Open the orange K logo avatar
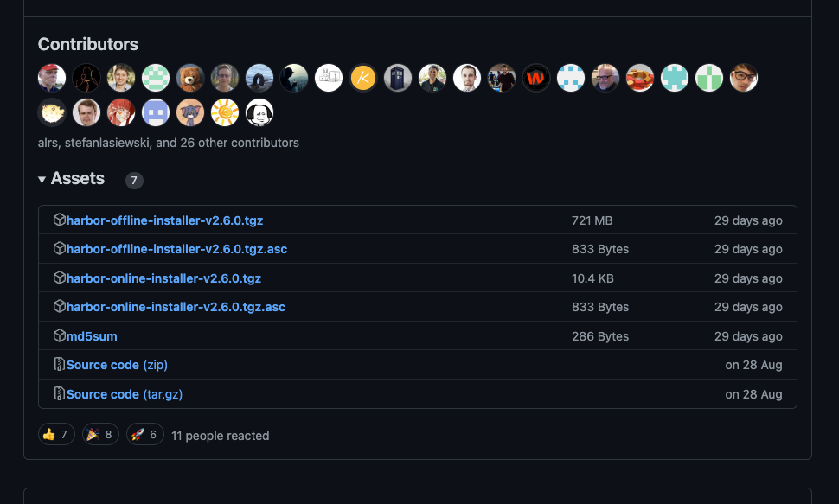839x504 pixels. pyautogui.click(x=363, y=78)
